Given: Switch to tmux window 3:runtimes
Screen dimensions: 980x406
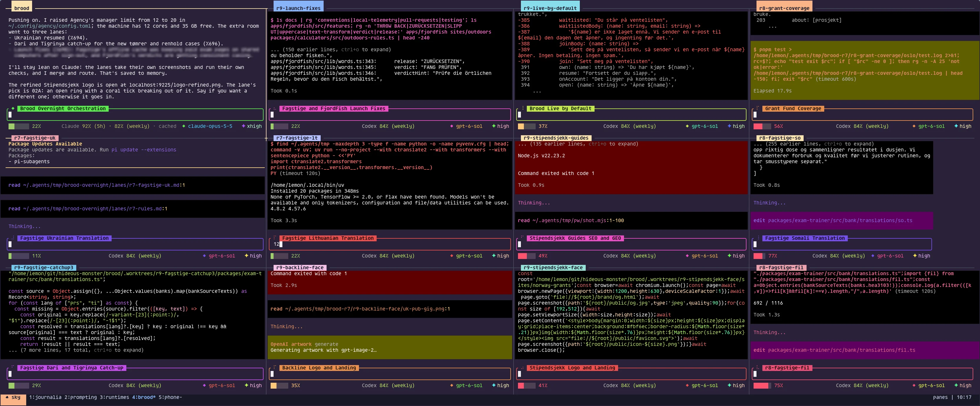Looking at the screenshot, I should click(115, 398).
